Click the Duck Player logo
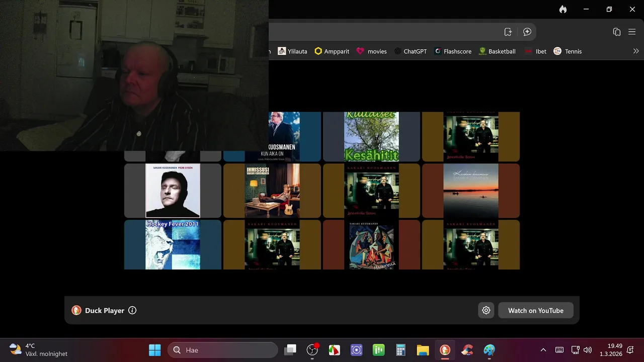Image resolution: width=644 pixels, height=362 pixels. [76, 310]
